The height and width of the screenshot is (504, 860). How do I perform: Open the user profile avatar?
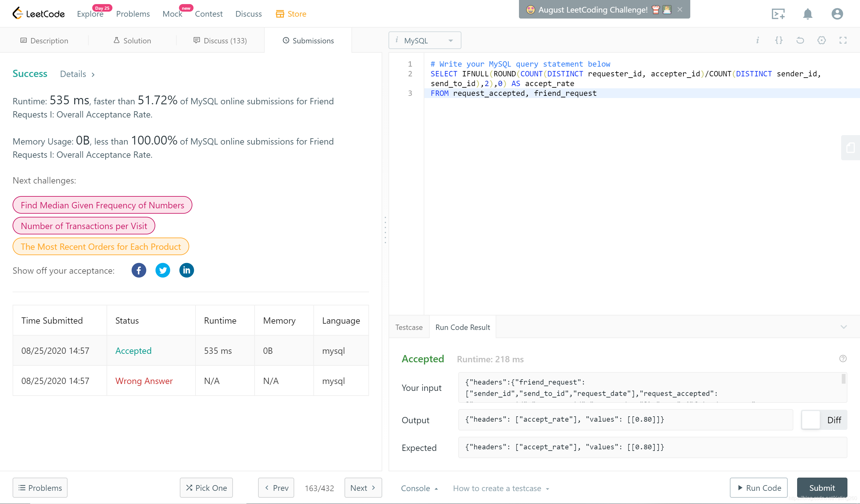click(837, 14)
